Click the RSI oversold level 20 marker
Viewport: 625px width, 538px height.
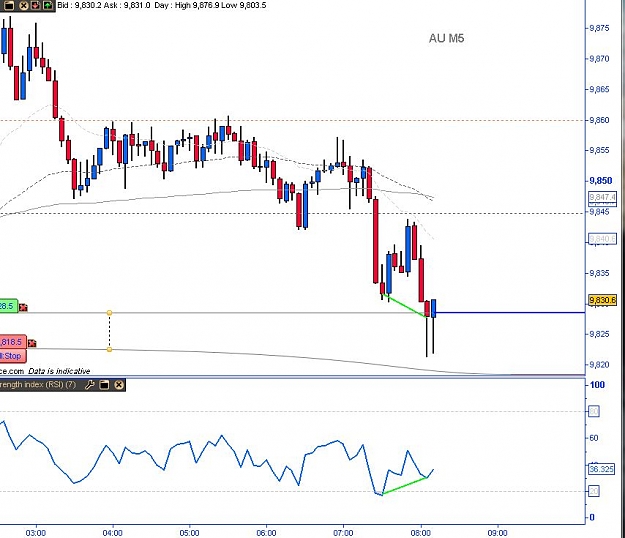594,491
